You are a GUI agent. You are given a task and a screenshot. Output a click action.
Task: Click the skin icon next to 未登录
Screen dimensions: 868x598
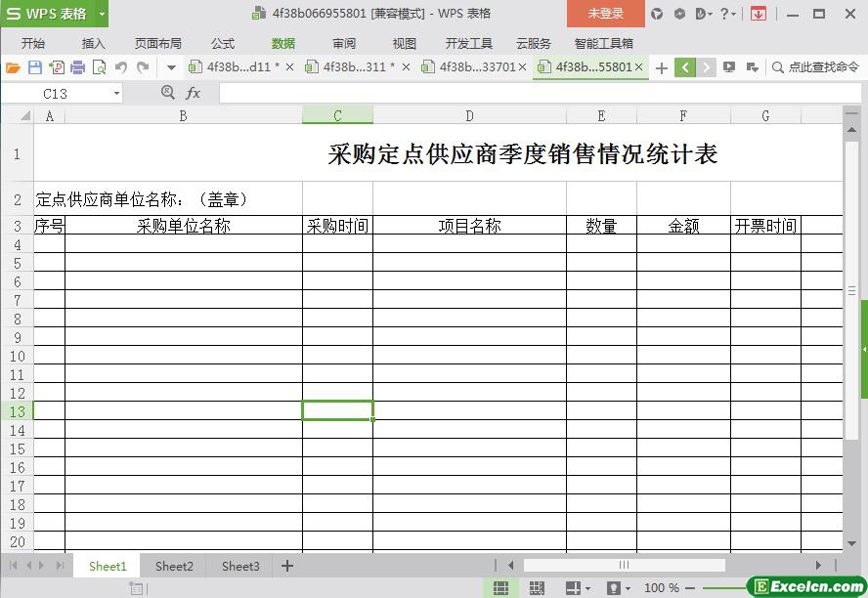click(x=657, y=14)
